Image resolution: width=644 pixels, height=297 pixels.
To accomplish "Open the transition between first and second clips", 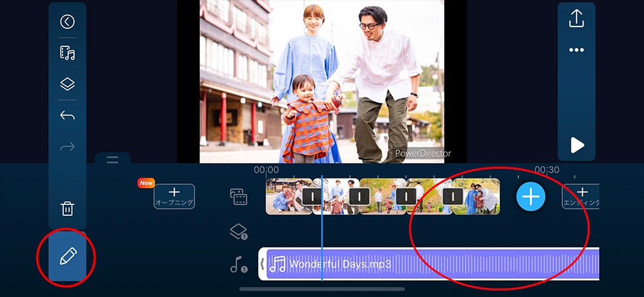I will point(312,196).
